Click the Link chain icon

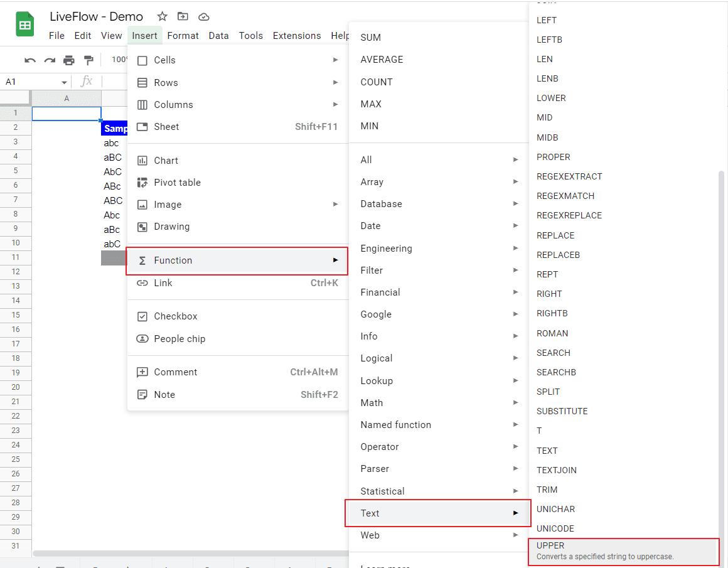pyautogui.click(x=142, y=283)
